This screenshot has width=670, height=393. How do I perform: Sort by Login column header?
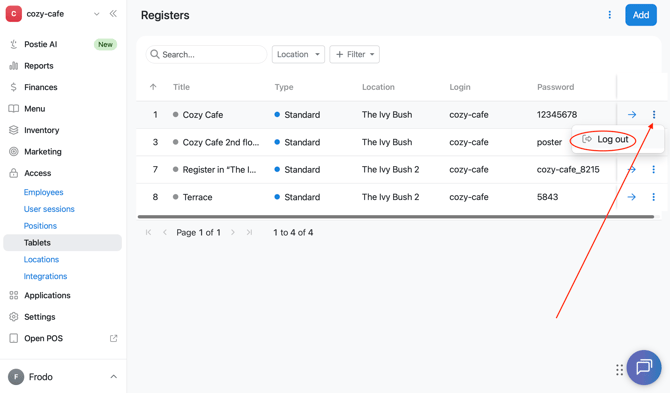coord(460,87)
